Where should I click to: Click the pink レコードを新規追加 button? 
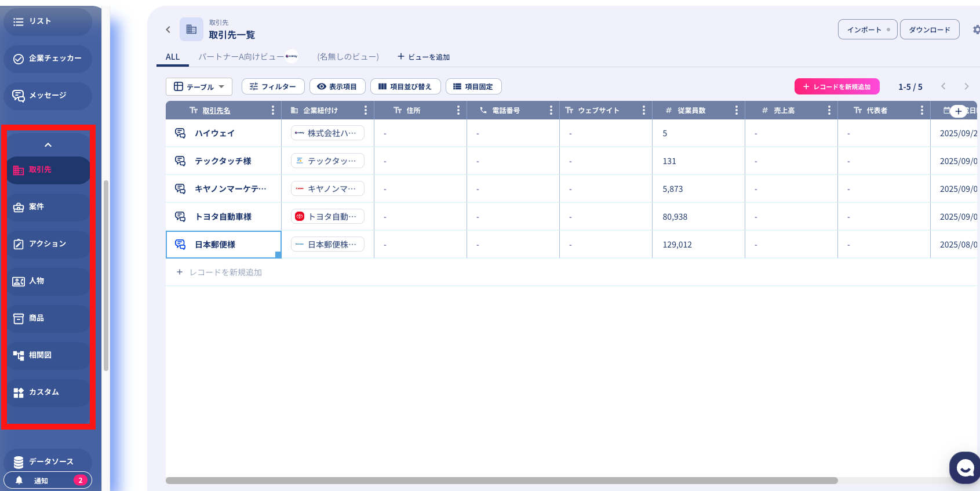[837, 87]
